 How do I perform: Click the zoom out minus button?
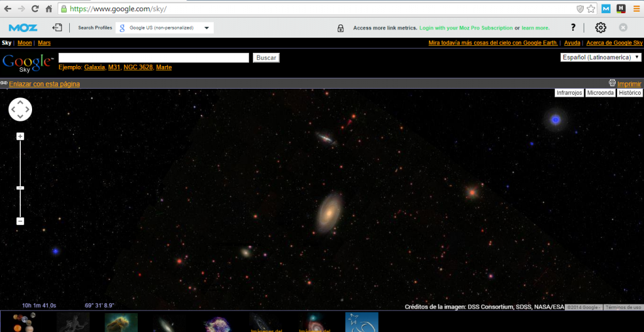20,221
